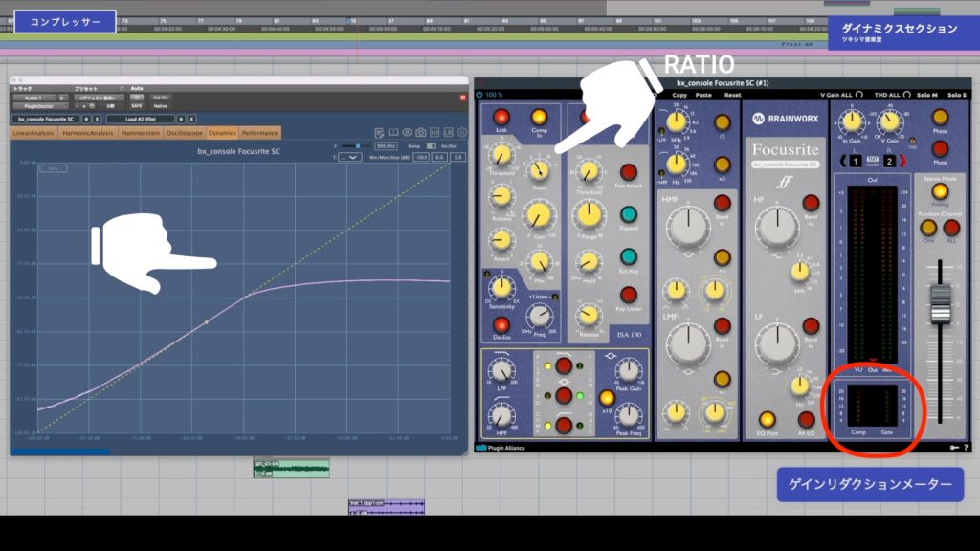980x551 pixels.
Task: Open the bx_console Focusrite SC plugin slot
Action: coord(46,119)
